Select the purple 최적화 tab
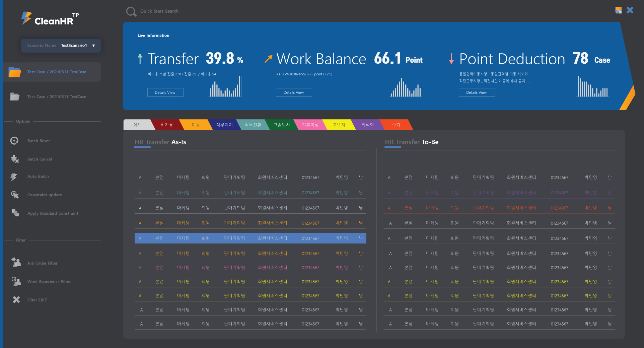This screenshot has height=348, width=644. [x=367, y=125]
